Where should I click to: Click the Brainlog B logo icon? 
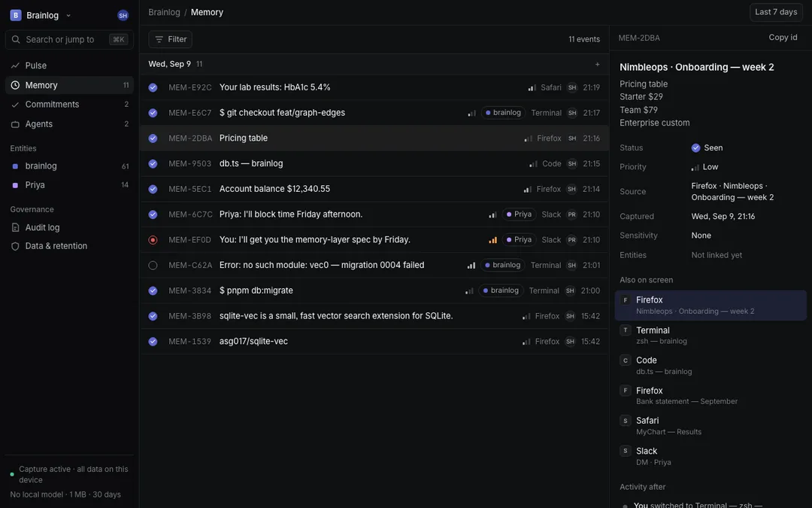(x=16, y=16)
